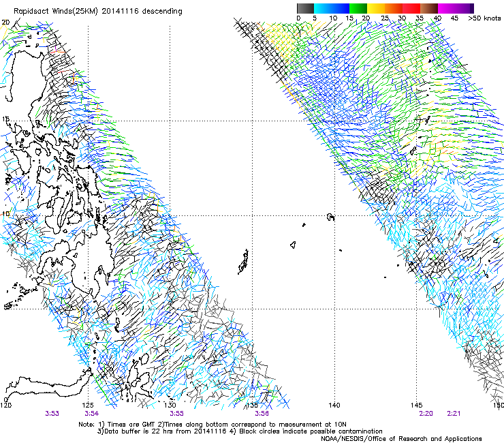This screenshot has height=443, width=504.
Task: Click the gray 0–5 knots legend swatch
Action: [x=305, y=8]
